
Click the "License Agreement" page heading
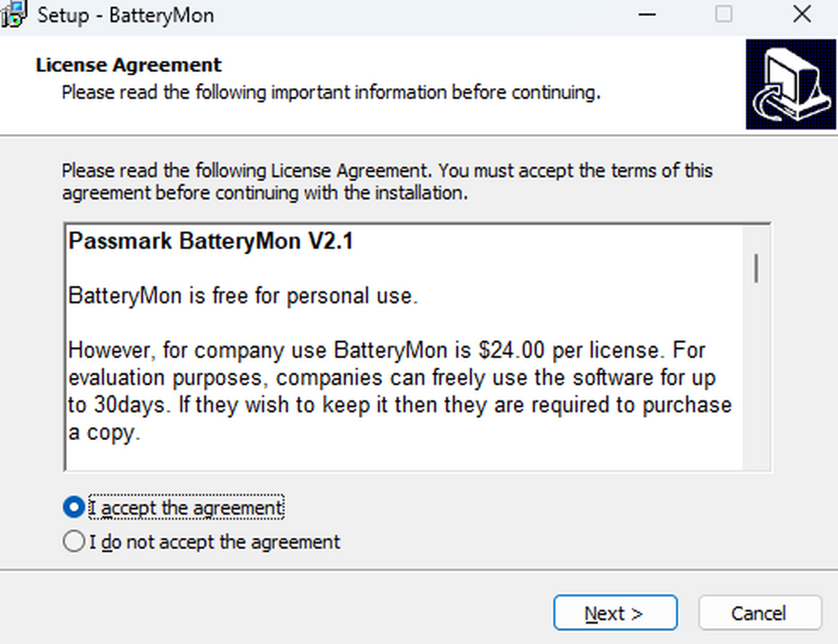[x=128, y=66]
